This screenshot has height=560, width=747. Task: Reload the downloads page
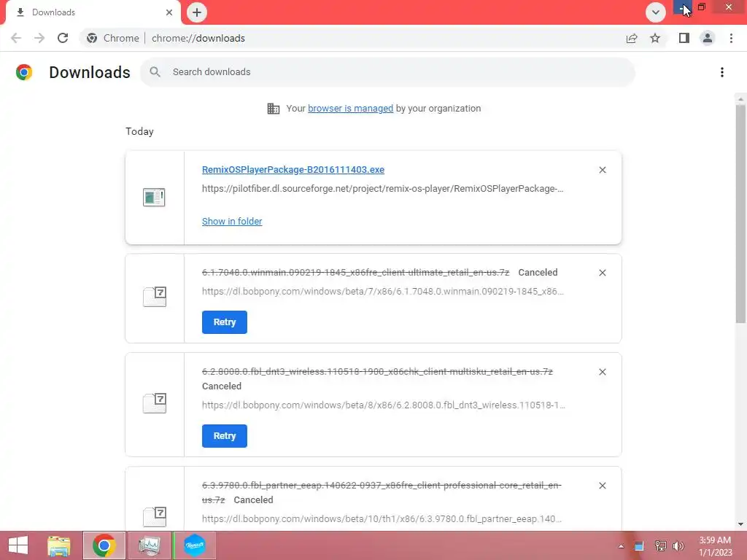coord(63,38)
